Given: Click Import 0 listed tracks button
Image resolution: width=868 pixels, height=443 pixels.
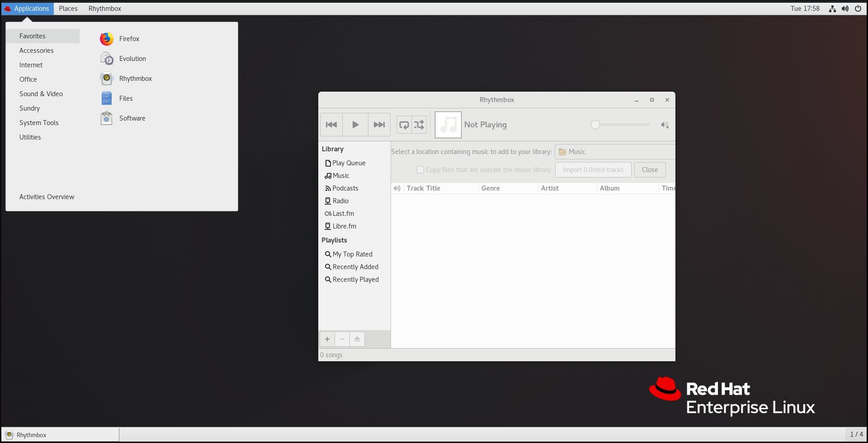Looking at the screenshot, I should (593, 170).
